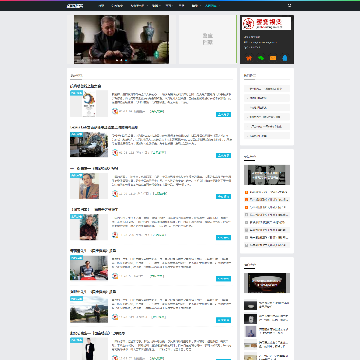Open the sidebar image showing two people

pos(267,175)
